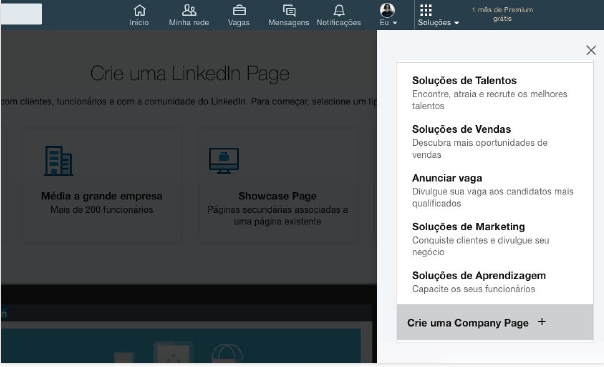Open Vagas briefcase icon
604x367 pixels.
pos(239,10)
